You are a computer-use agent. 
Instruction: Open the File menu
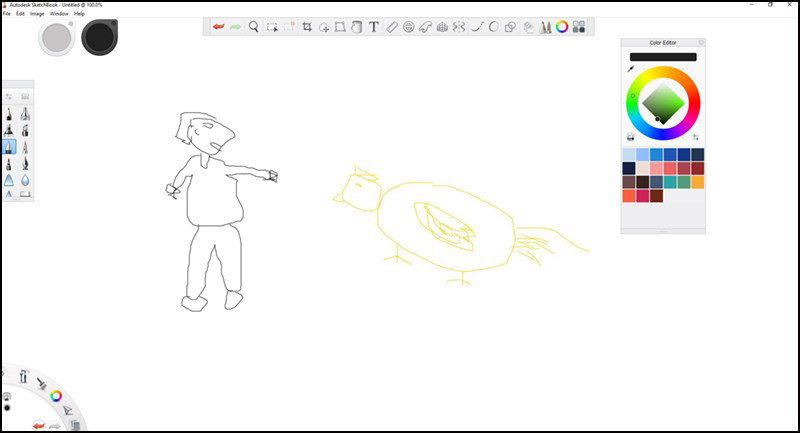pyautogui.click(x=7, y=14)
